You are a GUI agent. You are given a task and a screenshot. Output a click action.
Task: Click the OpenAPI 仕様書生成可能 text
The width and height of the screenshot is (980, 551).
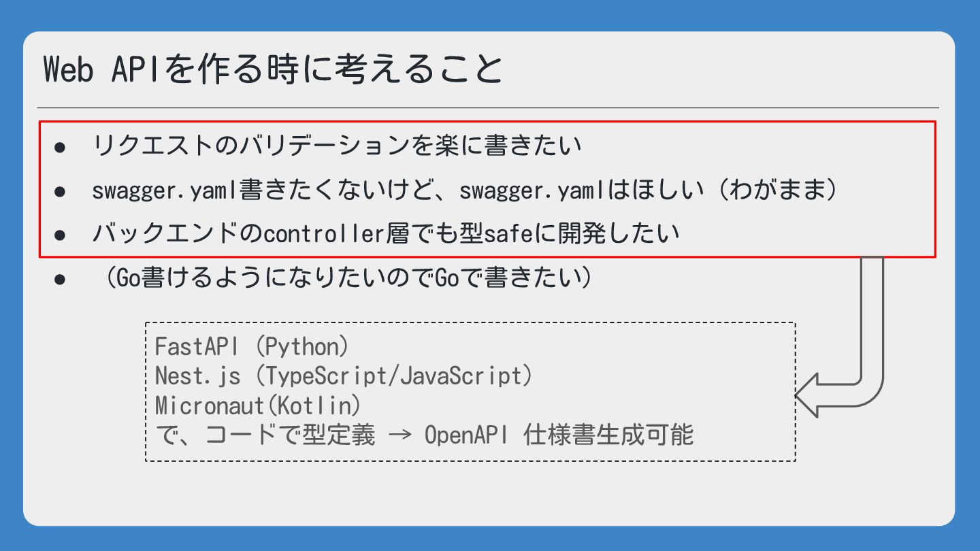(x=558, y=435)
